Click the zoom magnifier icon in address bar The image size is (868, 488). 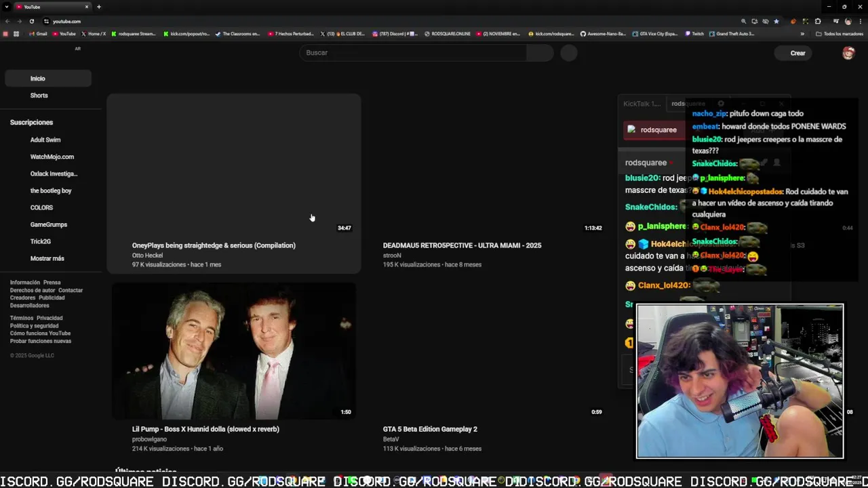(743, 21)
